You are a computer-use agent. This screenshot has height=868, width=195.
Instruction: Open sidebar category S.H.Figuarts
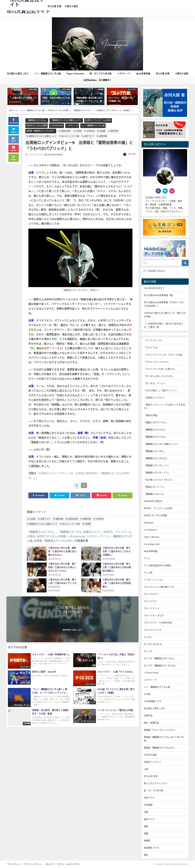point(165,530)
